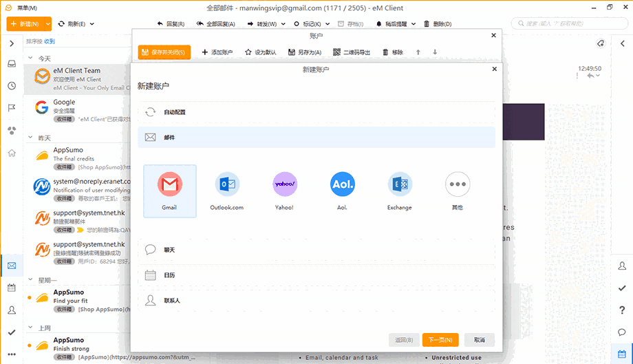
Task: Open the 其他 (other) mail options
Action: [458, 191]
